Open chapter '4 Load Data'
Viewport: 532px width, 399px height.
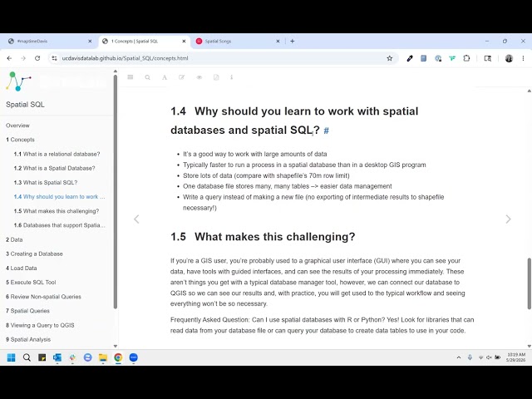(21, 268)
